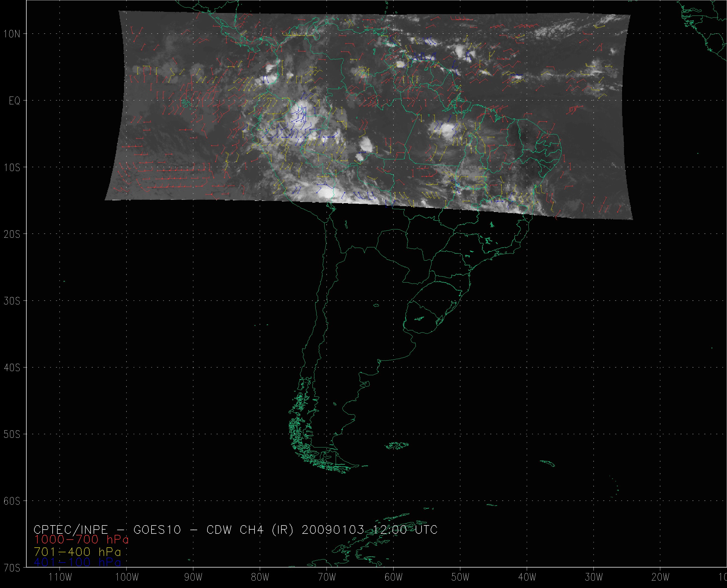The height and width of the screenshot is (588, 727).
Task: Click the 50W longitude axis label
Action: pos(461,577)
